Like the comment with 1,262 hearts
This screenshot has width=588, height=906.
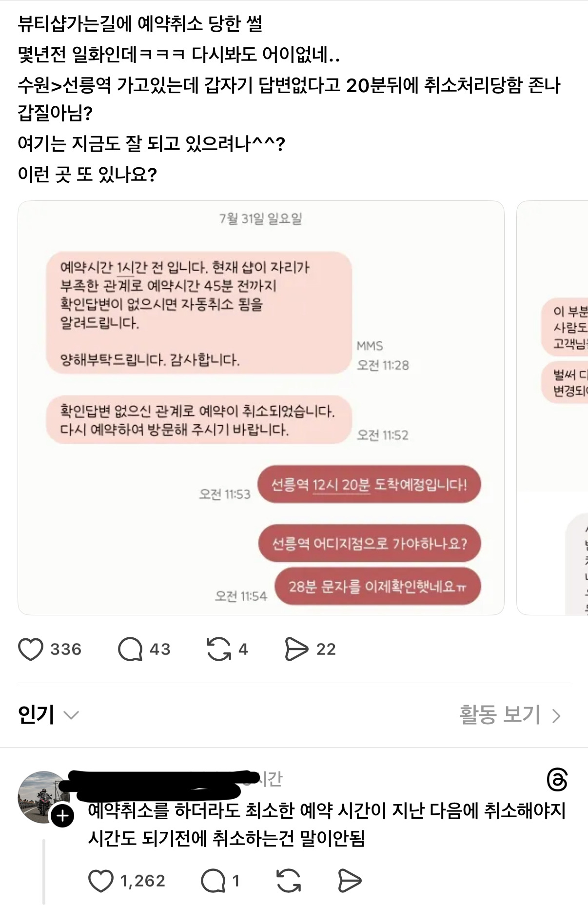click(x=101, y=881)
